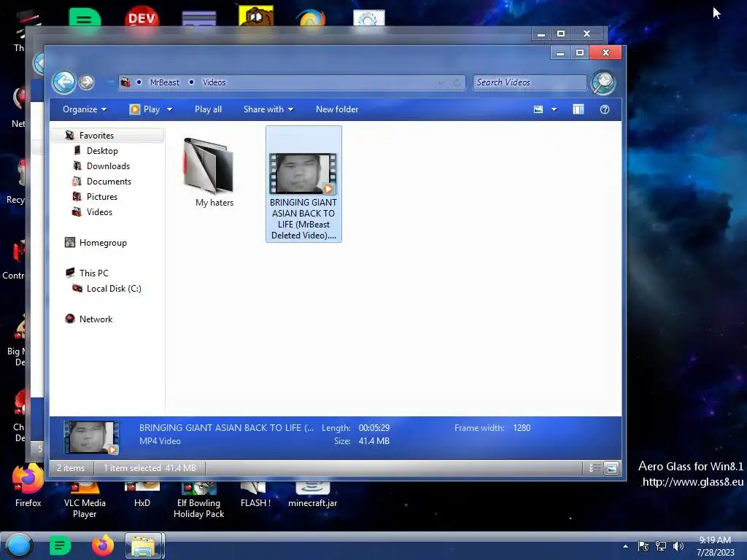This screenshot has height=560, width=747.
Task: Open Firefox from the taskbar
Action: point(102,545)
